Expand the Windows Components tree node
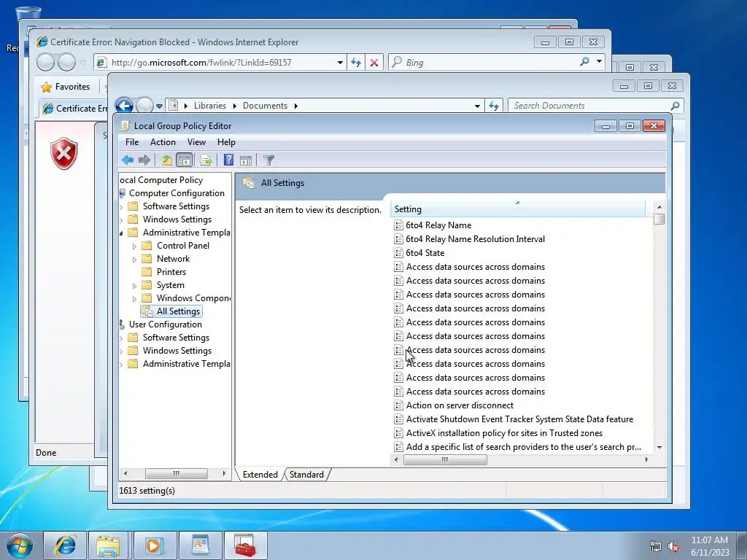Viewport: 747px width, 560px height. tap(134, 299)
